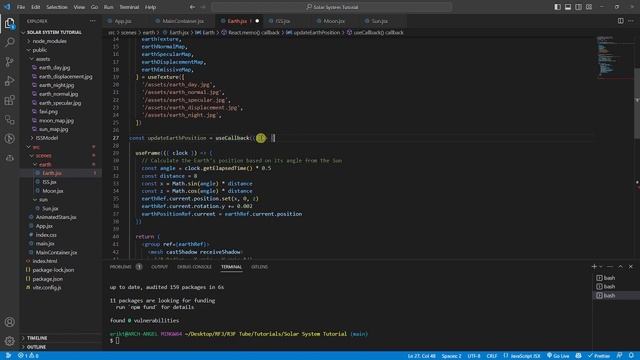Viewport: 640px width, 360px height.
Task: Collapse the assets folder
Action: (42, 59)
